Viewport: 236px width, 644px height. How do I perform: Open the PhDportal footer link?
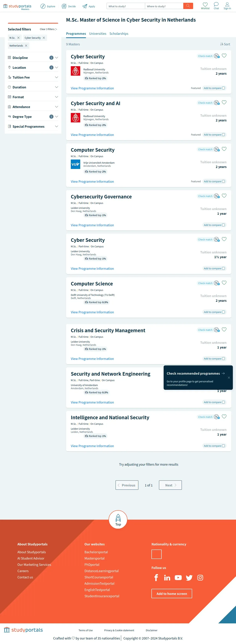click(92, 564)
